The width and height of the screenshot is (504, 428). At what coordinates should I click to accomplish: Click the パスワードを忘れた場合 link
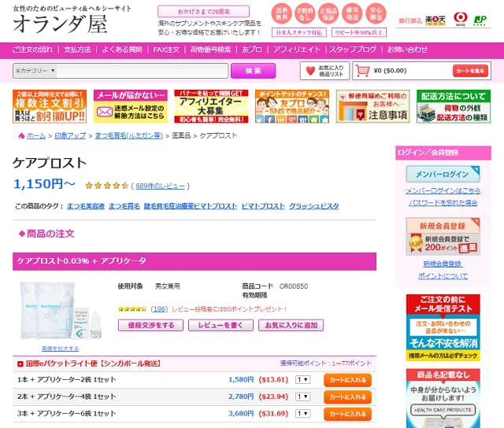tap(443, 203)
